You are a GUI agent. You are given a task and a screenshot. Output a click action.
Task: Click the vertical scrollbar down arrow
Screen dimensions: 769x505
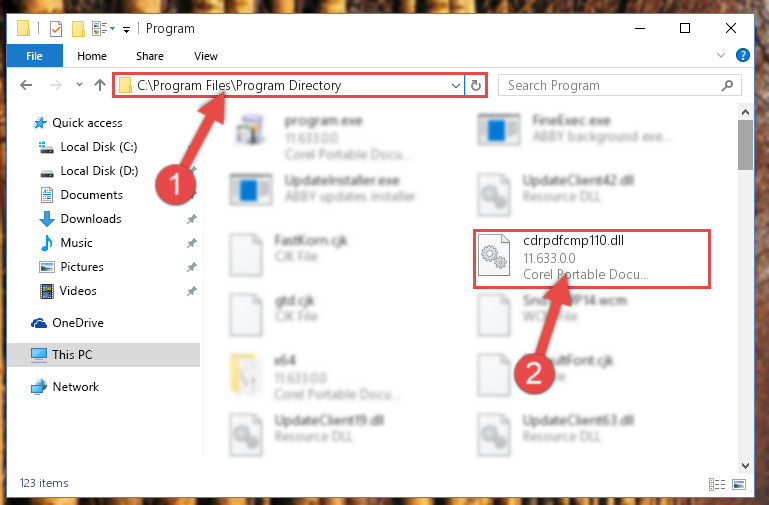[x=745, y=465]
